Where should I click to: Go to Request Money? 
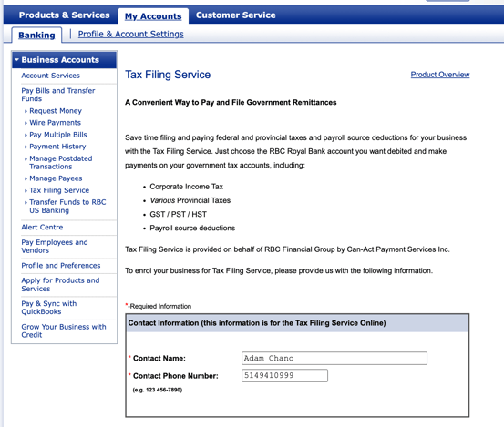pos(56,111)
